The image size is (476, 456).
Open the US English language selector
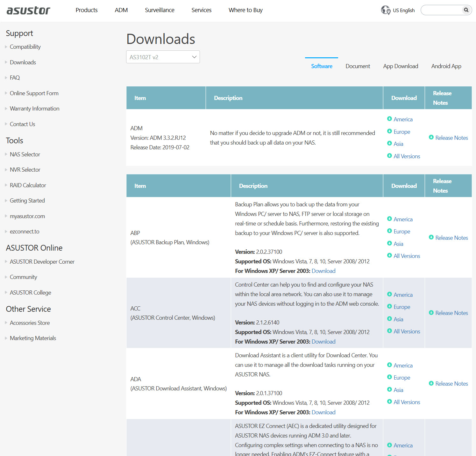click(x=404, y=10)
